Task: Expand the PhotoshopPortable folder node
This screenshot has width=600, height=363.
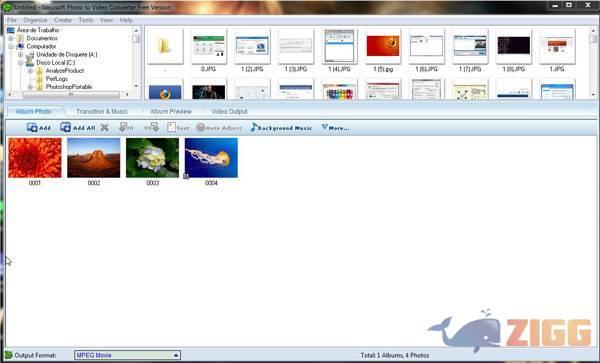Action: (30, 87)
